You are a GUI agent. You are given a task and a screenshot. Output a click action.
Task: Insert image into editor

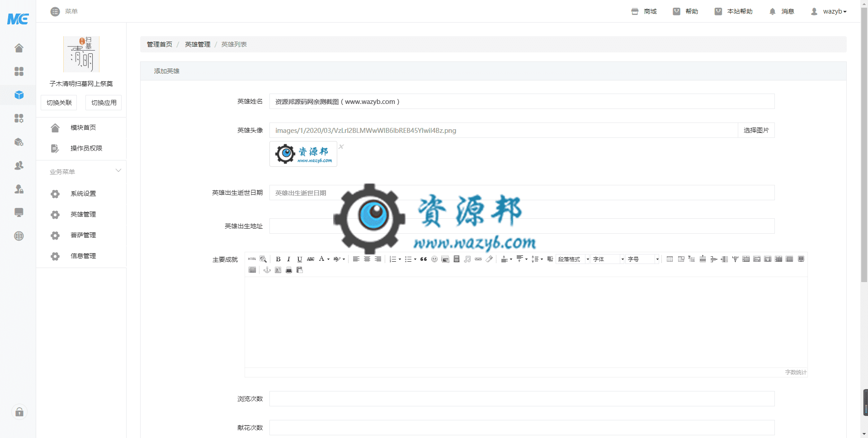[445, 259]
